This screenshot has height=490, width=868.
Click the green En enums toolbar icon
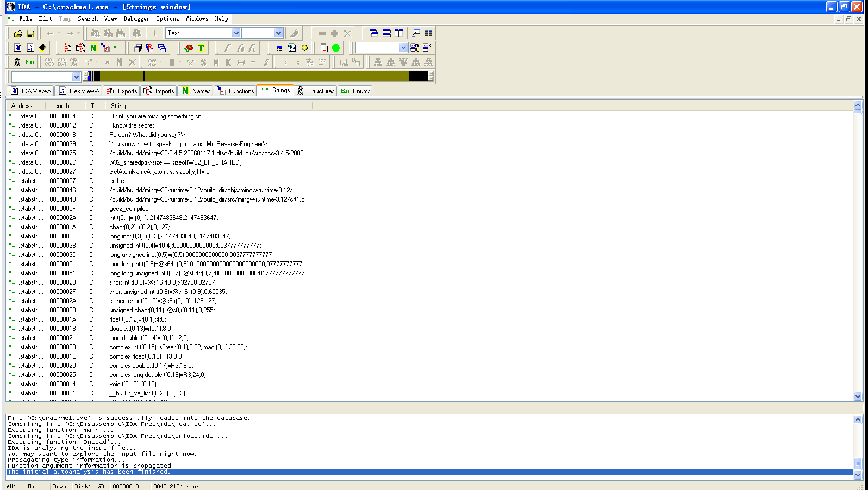[x=30, y=62]
